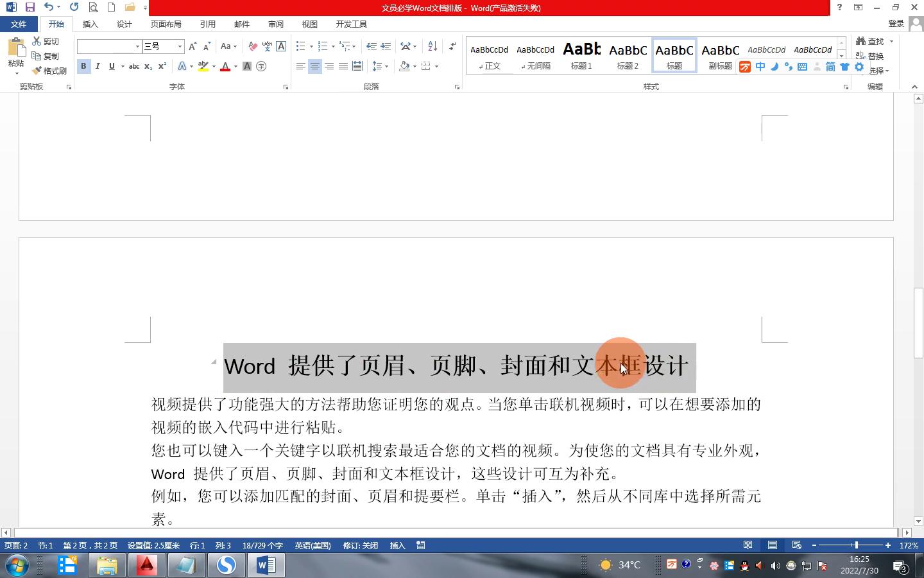
Task: Toggle Bold formatting
Action: [x=83, y=66]
